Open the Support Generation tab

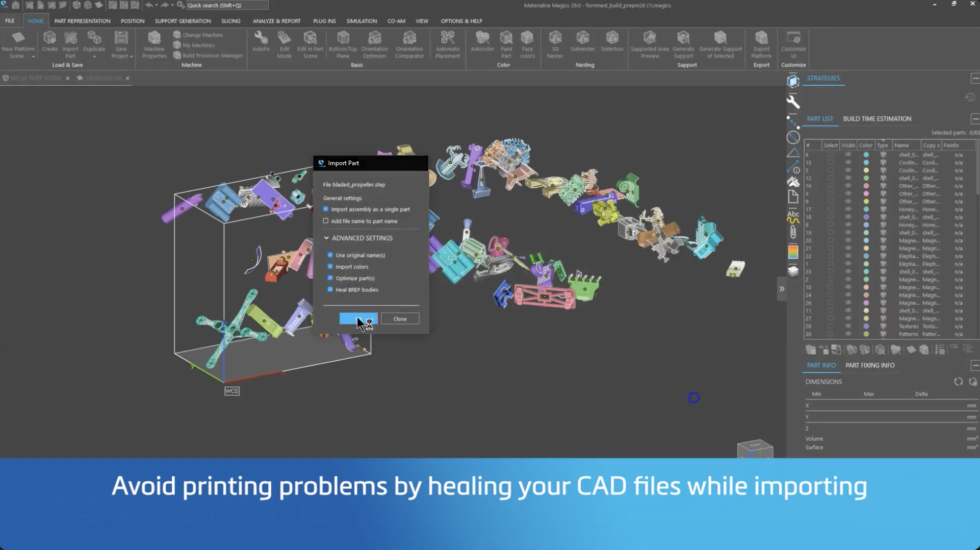(183, 21)
